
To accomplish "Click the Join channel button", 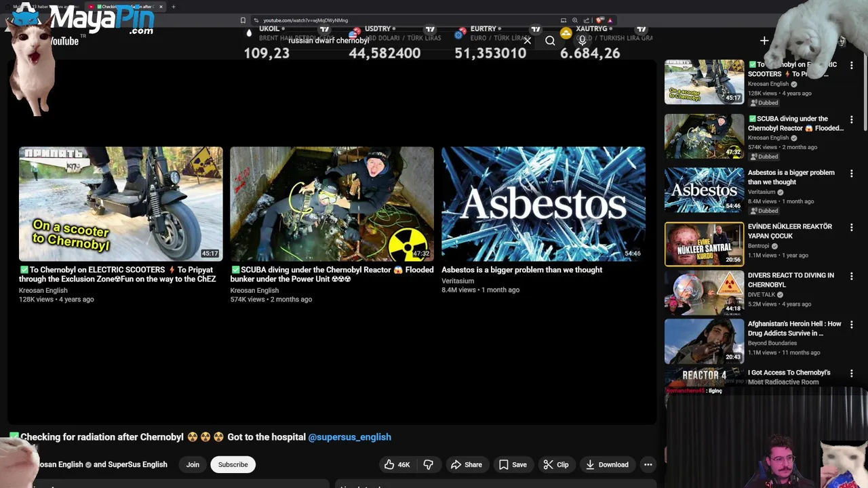I will (193, 464).
